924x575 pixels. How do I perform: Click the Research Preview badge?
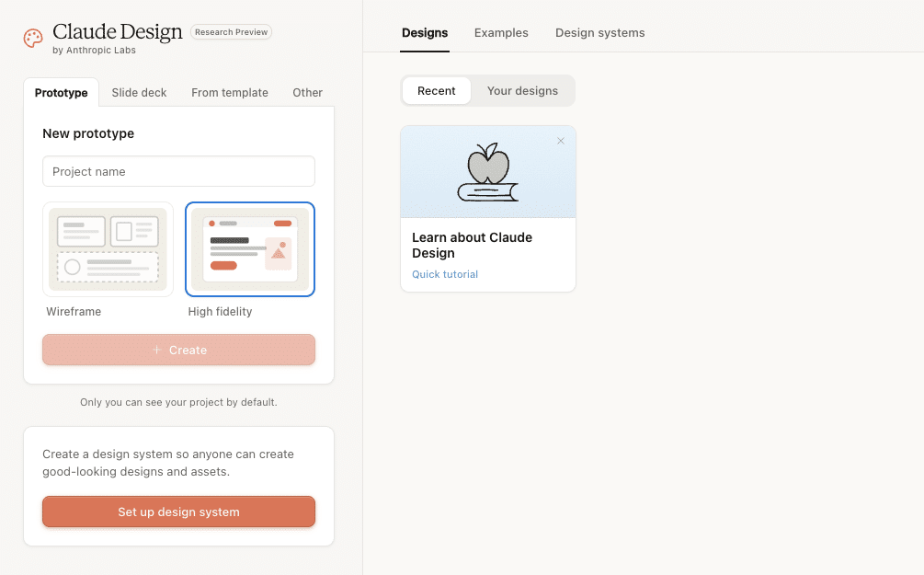pyautogui.click(x=231, y=32)
